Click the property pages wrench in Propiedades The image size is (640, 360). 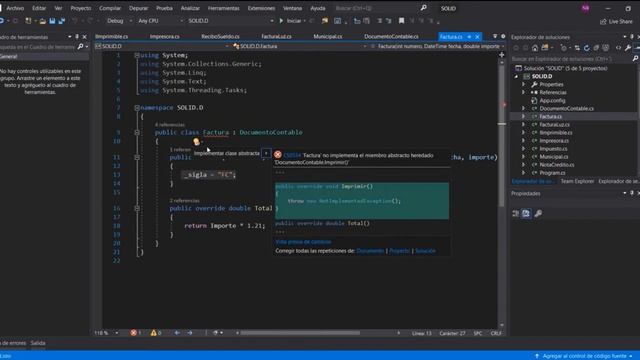point(538,213)
